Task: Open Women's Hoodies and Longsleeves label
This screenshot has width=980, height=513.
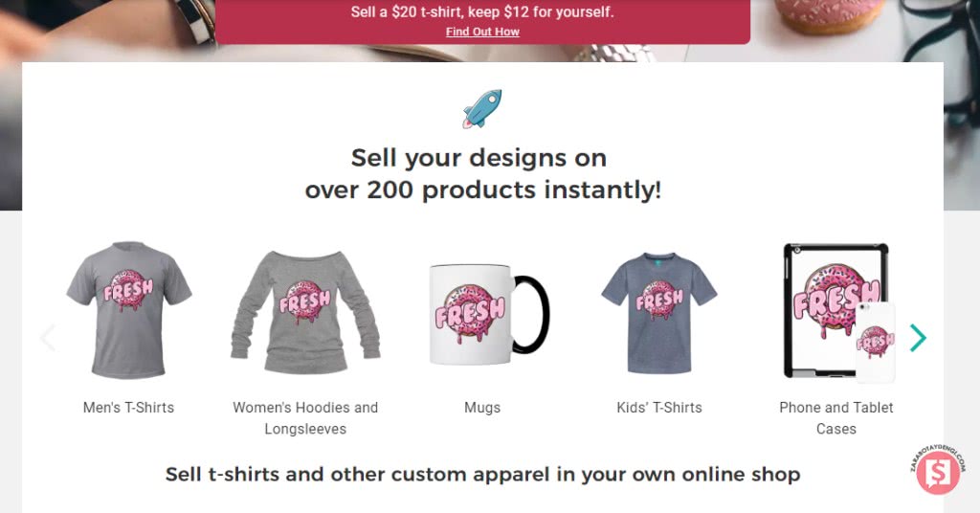Action: click(x=305, y=418)
